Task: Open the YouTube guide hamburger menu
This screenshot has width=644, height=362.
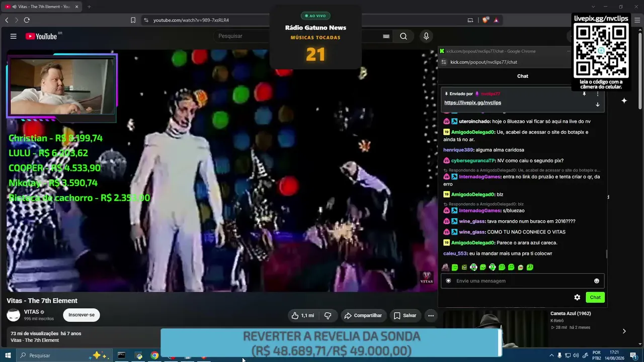Action: click(x=14, y=36)
